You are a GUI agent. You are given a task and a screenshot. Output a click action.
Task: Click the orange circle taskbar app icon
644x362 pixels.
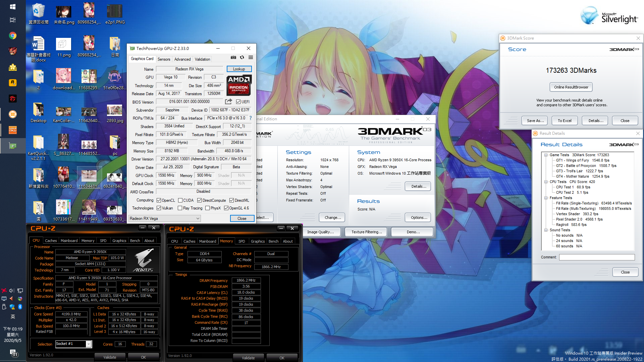tap(13, 114)
